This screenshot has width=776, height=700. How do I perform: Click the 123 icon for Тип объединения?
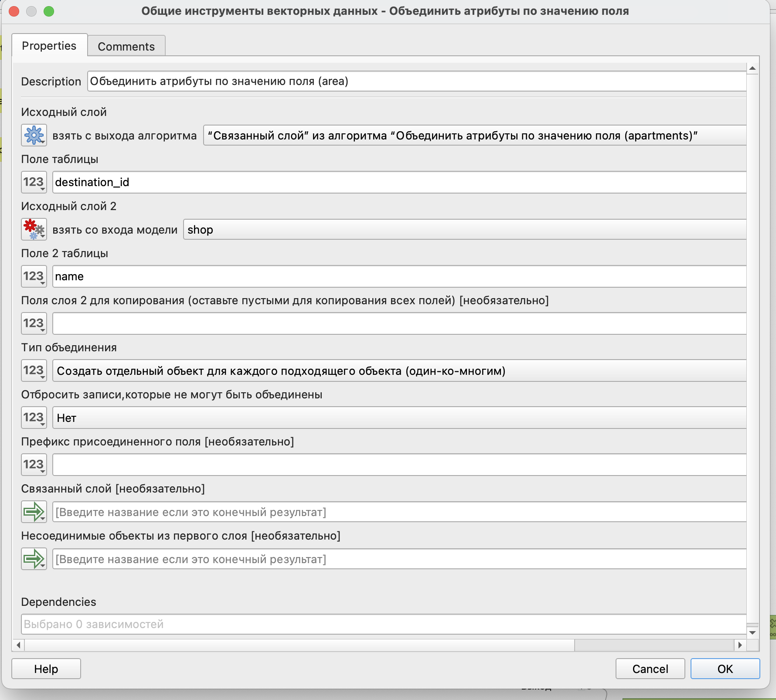34,370
